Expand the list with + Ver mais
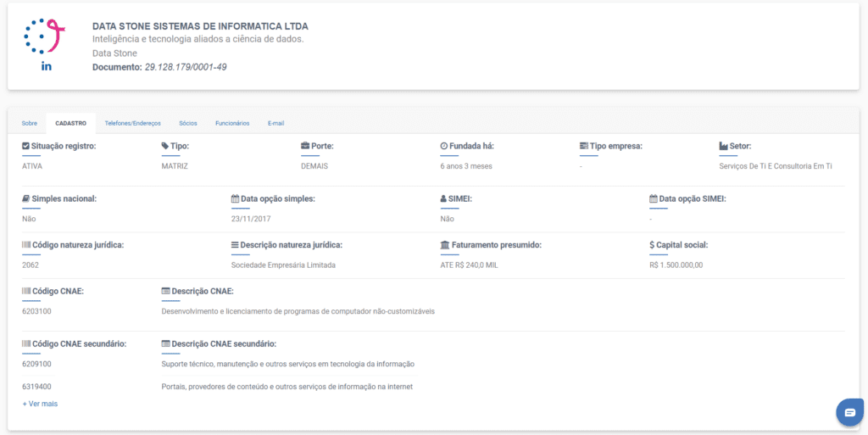 pos(40,404)
